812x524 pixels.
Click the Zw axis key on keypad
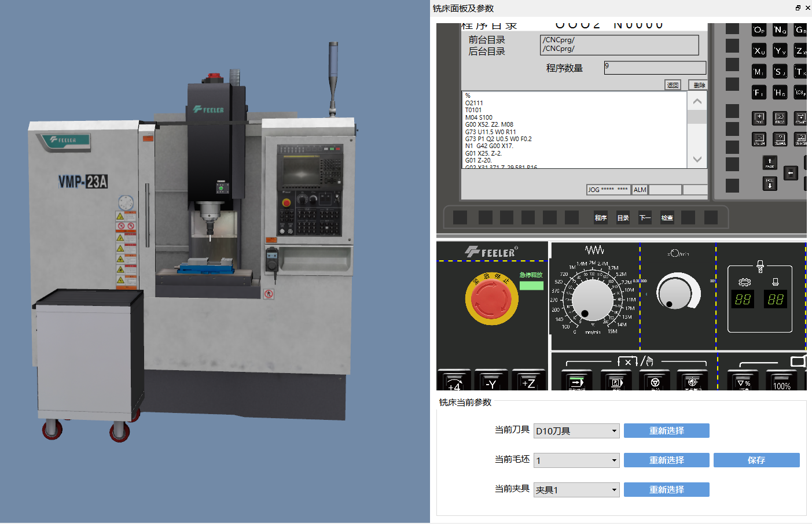point(800,50)
